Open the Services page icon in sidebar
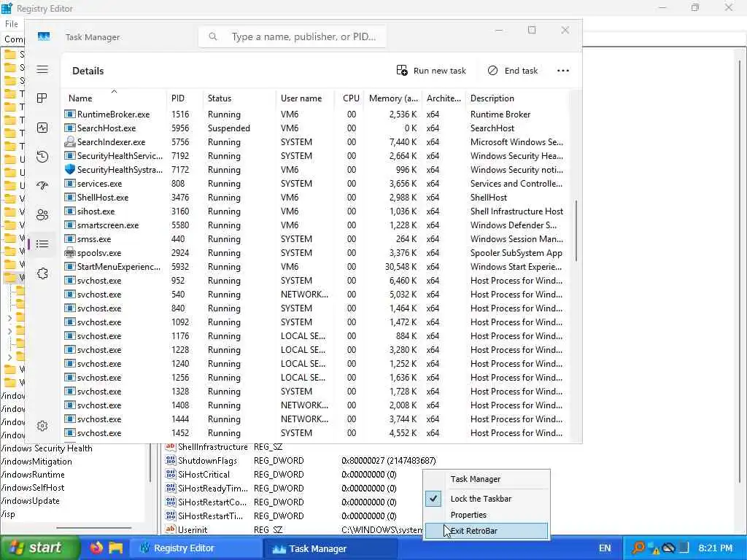Viewport: 747px width, 560px height. [42, 273]
